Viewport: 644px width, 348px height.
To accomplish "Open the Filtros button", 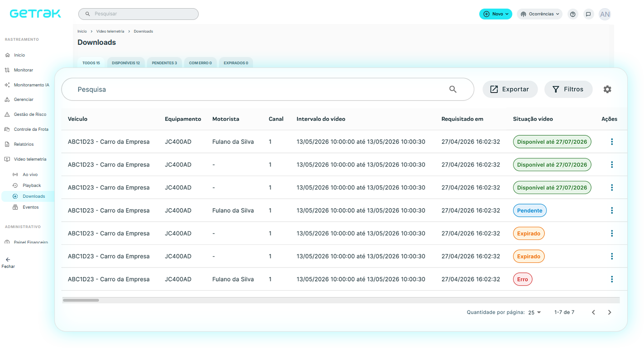I will tap(568, 89).
